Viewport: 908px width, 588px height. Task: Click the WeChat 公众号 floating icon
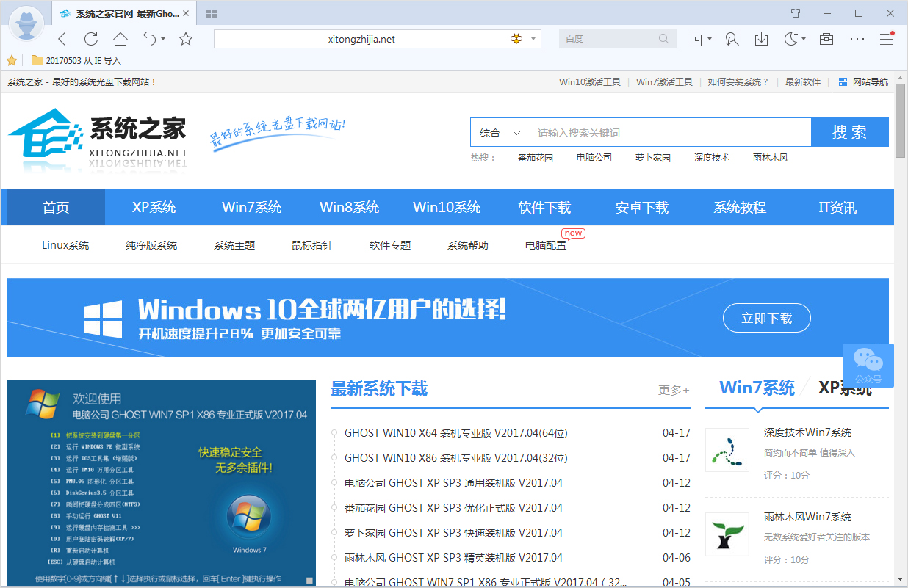coord(868,366)
